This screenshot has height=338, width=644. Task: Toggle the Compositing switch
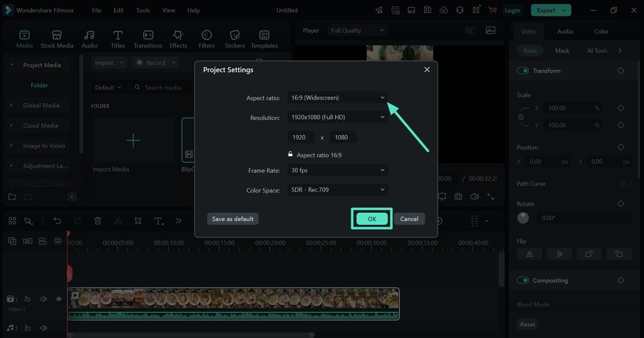[523, 281]
